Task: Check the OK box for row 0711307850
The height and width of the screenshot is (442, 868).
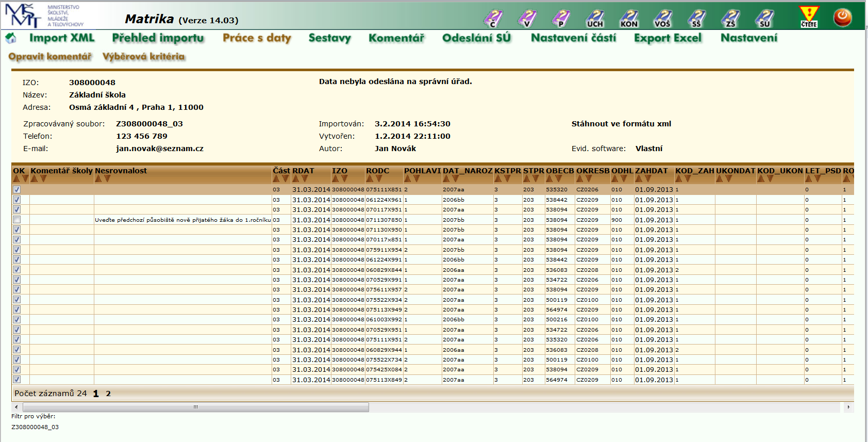Action: coord(17,220)
